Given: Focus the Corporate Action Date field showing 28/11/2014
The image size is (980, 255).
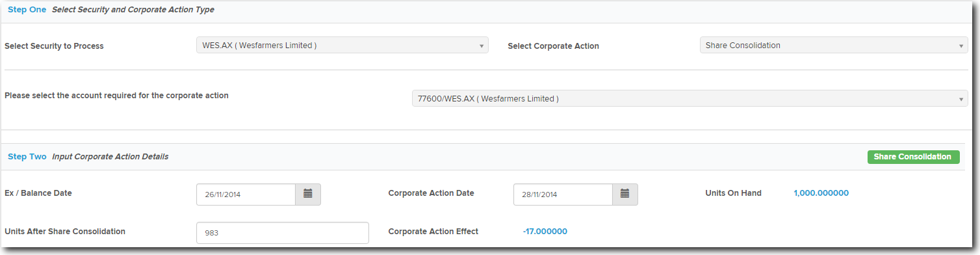Looking at the screenshot, I should coord(563,194).
